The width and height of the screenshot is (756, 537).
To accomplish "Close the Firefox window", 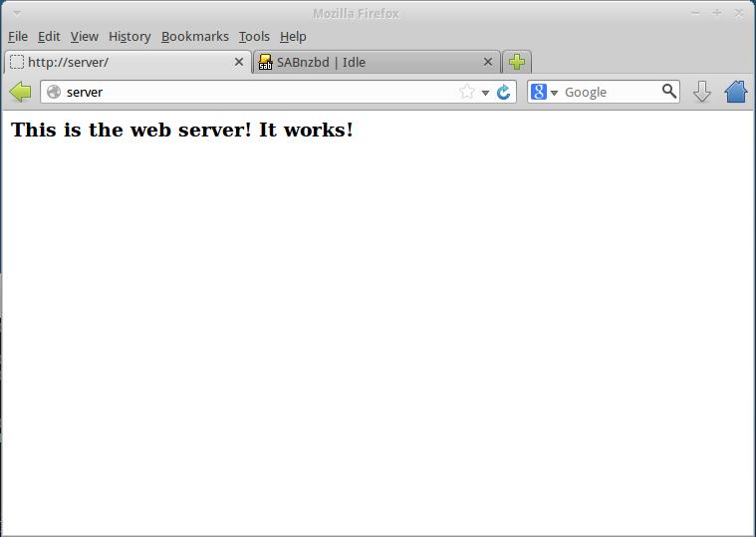I will coord(739,13).
